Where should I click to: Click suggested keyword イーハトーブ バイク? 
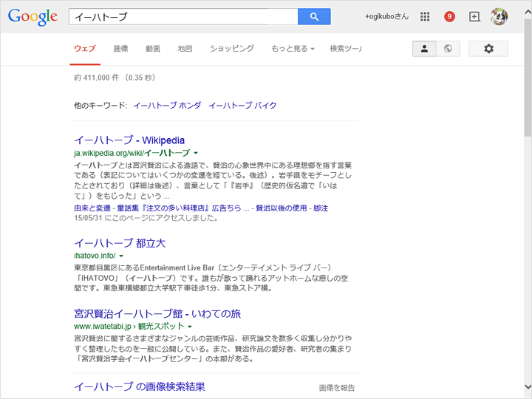click(242, 106)
